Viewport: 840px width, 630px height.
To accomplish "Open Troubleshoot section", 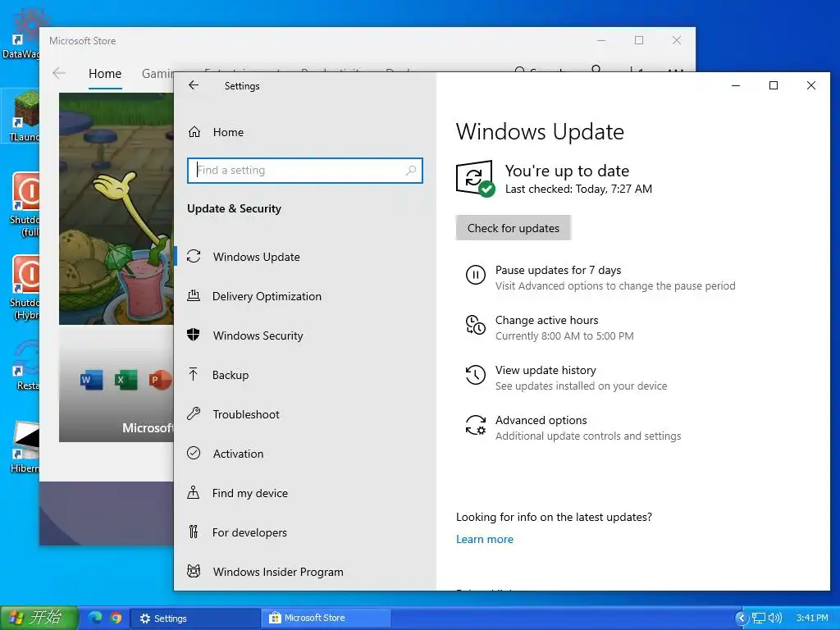I will (246, 414).
